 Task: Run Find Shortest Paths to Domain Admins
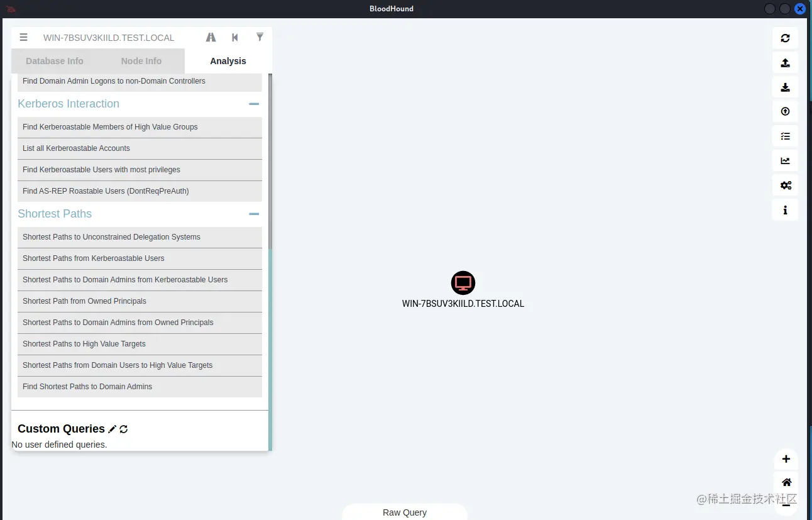(140, 387)
